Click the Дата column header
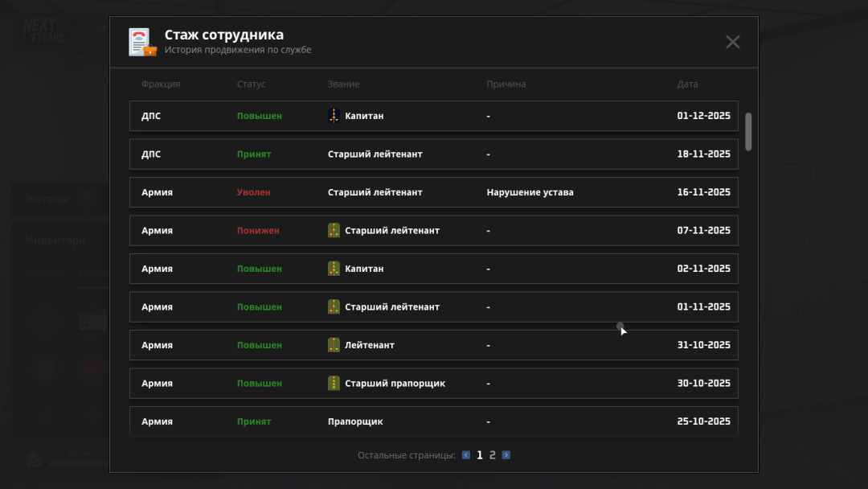The width and height of the screenshot is (868, 489). pos(687,84)
